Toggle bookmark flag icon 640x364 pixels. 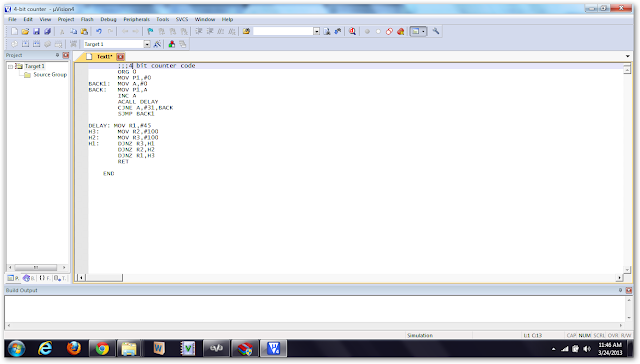click(150, 31)
